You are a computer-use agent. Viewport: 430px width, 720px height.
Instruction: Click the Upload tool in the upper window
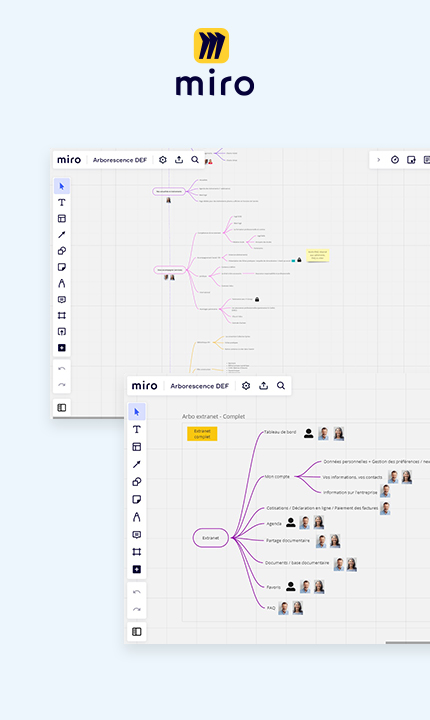[x=62, y=332]
